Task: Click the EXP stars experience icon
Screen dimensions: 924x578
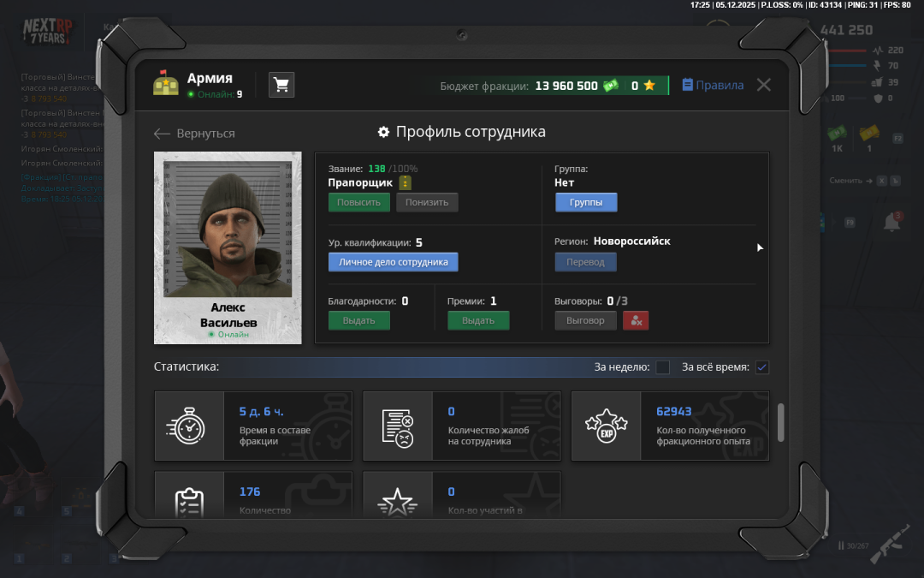Action: (x=606, y=426)
